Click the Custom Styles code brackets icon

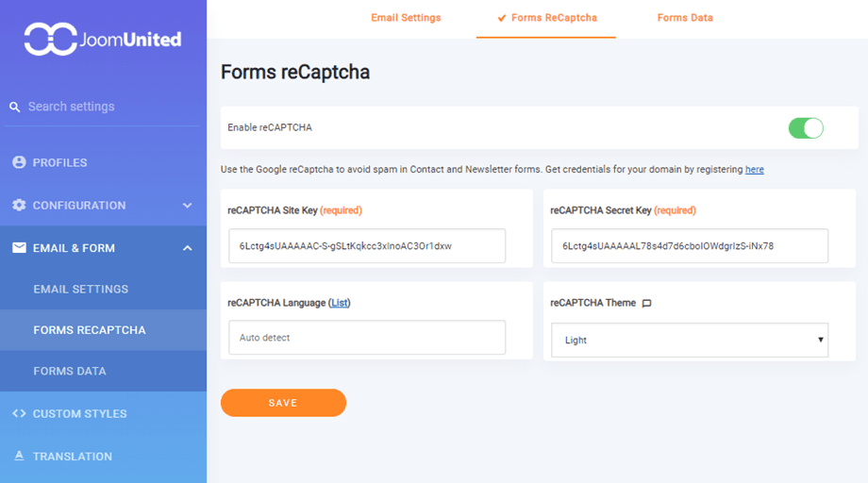19,413
